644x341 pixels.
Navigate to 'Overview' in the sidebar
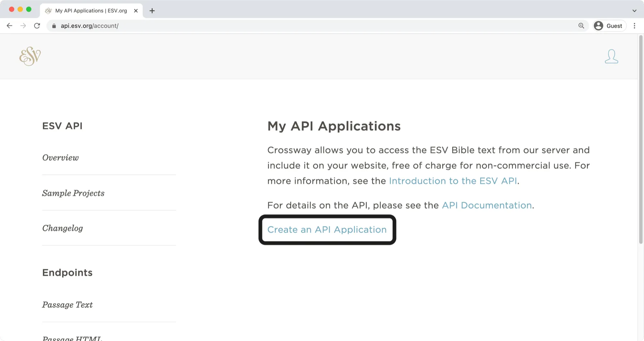click(x=60, y=157)
